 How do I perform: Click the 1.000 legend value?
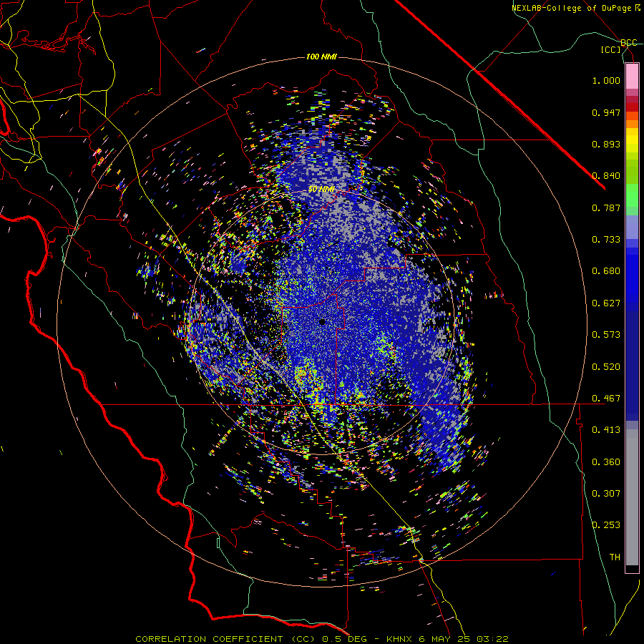click(606, 80)
